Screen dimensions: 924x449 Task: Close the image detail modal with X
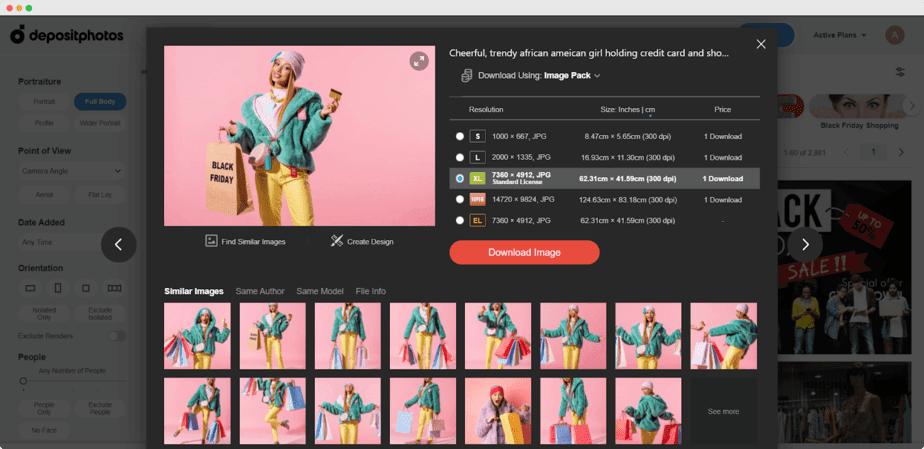[761, 44]
